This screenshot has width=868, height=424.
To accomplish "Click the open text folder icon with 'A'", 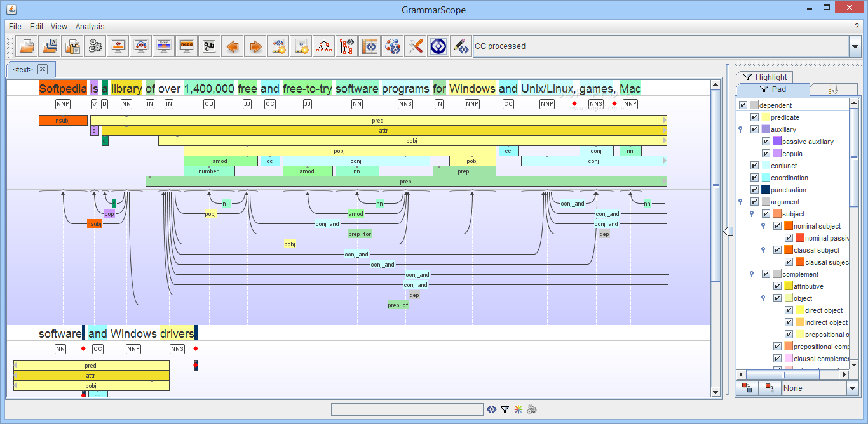I will point(50,46).
